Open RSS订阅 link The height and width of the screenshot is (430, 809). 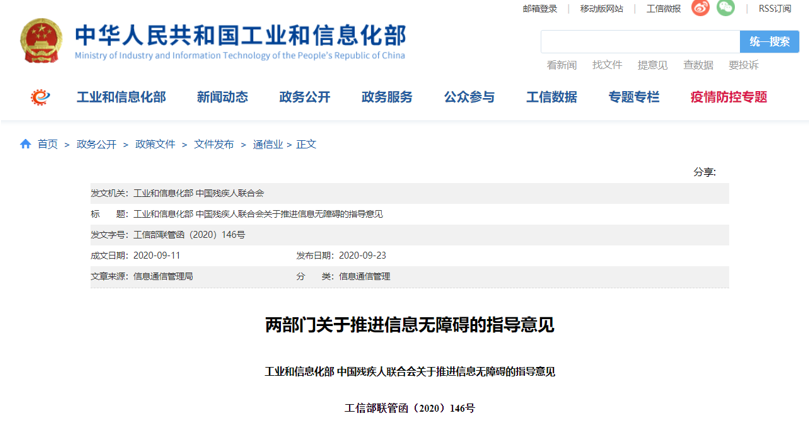(774, 9)
